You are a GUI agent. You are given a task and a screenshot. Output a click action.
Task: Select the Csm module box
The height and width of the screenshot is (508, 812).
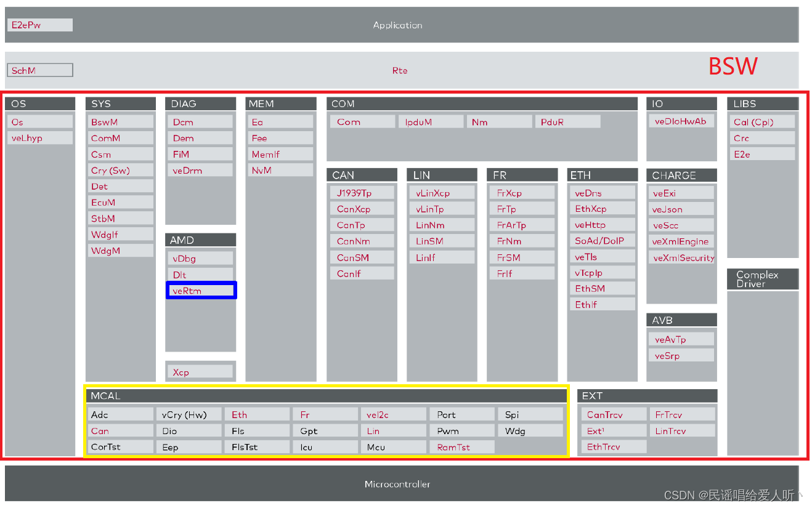pos(121,154)
